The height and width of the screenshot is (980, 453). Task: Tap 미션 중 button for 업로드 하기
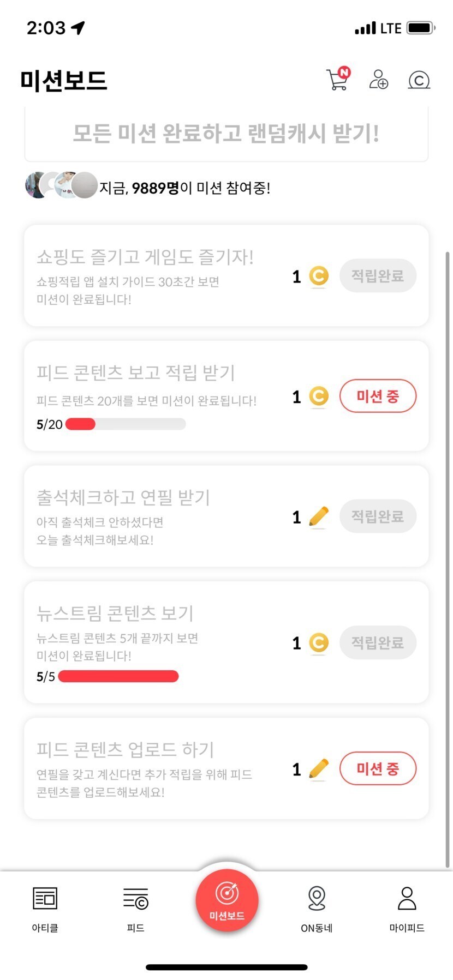tap(378, 769)
